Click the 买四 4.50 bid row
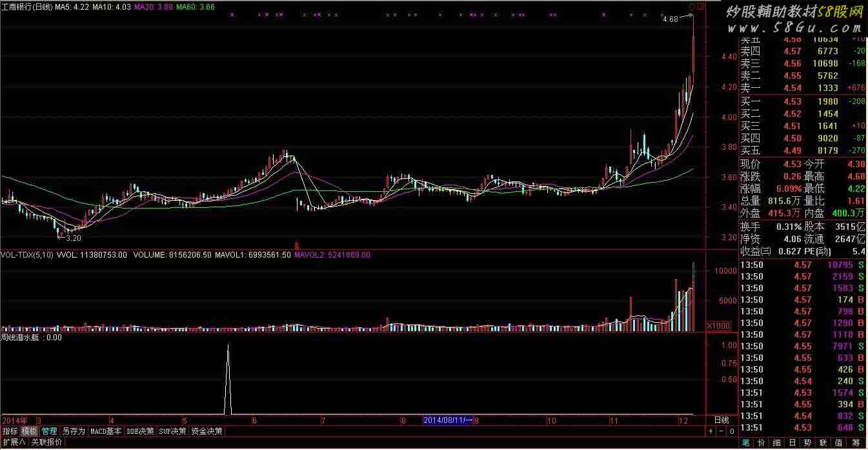The image size is (868, 450). (x=802, y=138)
